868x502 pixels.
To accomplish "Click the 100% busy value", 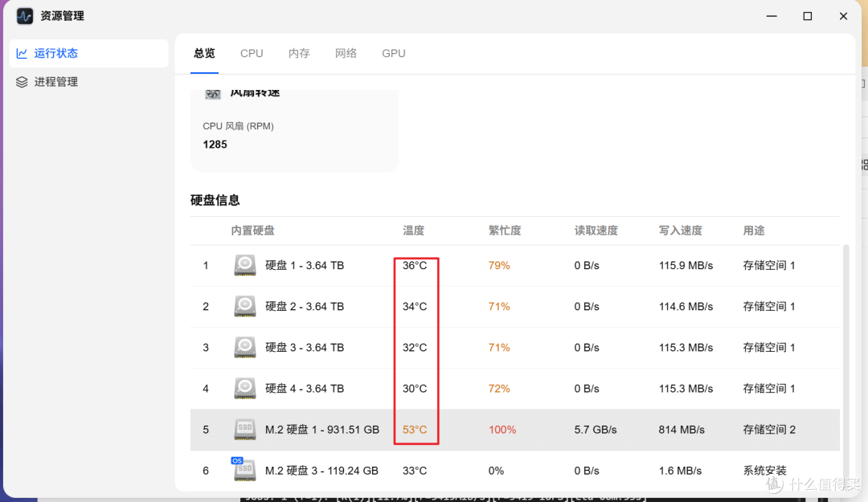I will (x=502, y=430).
